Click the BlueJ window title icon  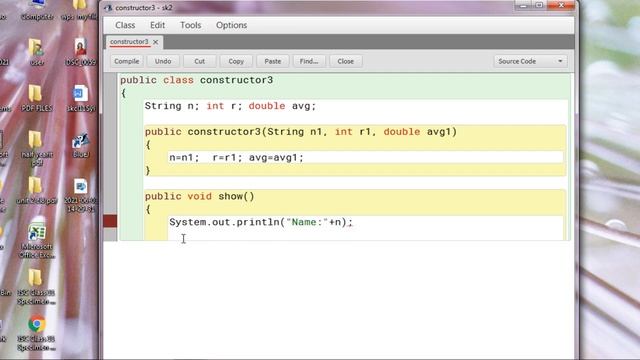click(108, 8)
